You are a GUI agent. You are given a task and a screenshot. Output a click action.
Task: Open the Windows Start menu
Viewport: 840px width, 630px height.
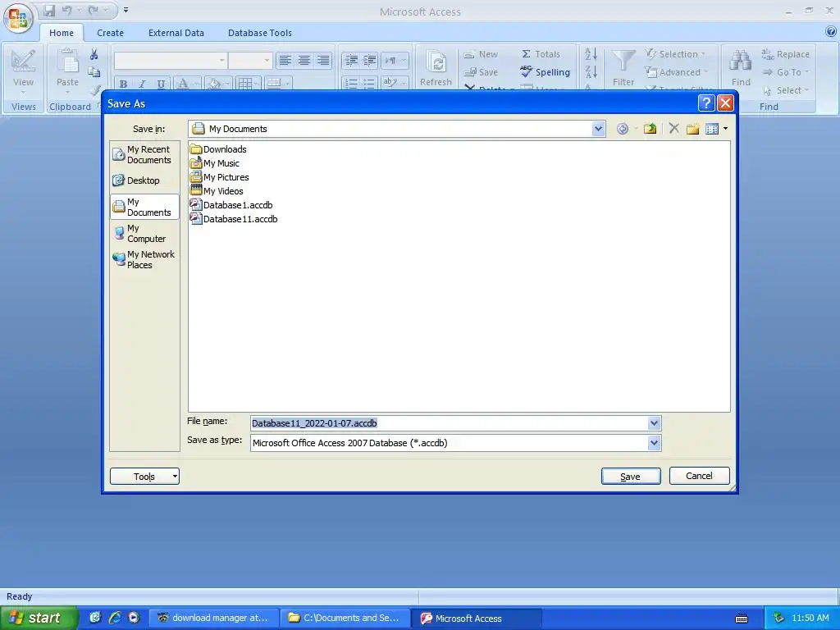[38, 618]
